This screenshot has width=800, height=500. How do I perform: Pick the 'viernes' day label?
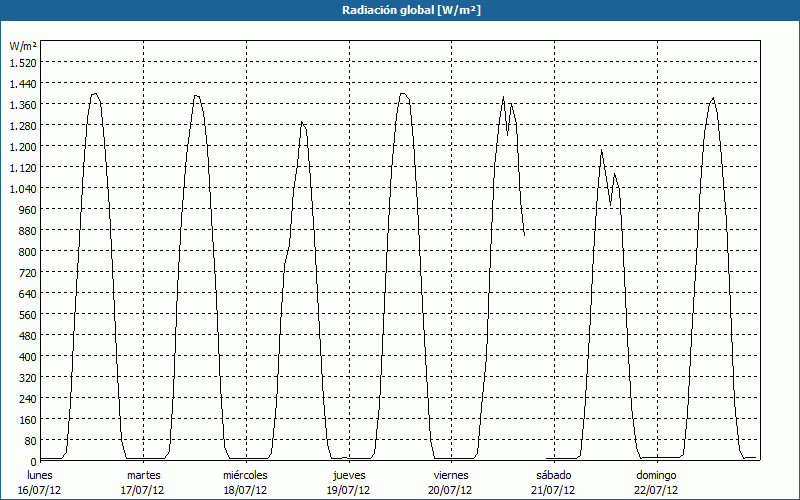(x=450, y=475)
